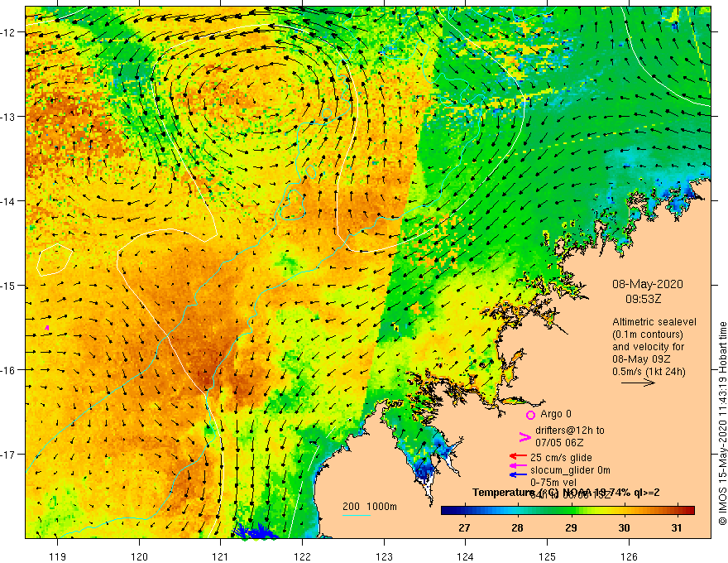The width and height of the screenshot is (728, 563).
Task: Click the green region of colorbar above 29
Action: 571,510
